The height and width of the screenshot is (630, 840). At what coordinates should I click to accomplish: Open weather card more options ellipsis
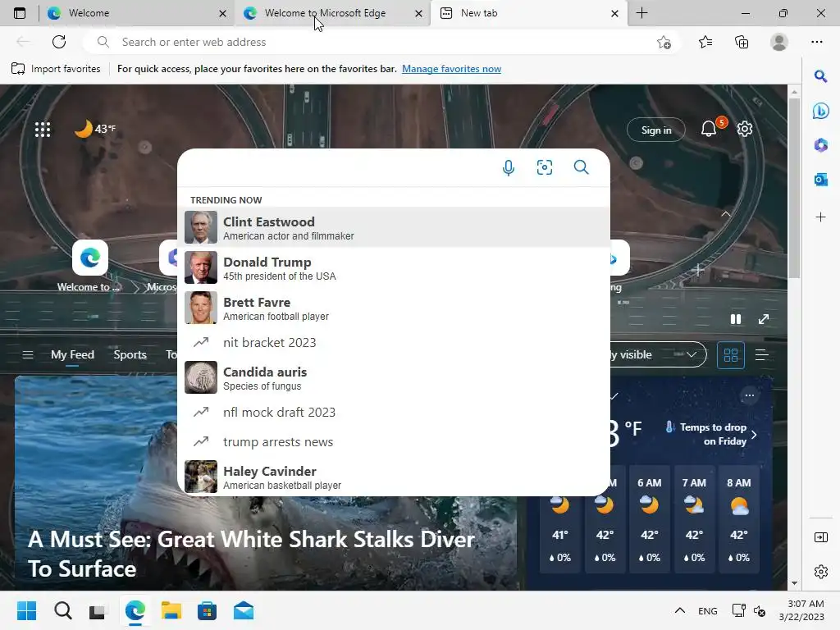pyautogui.click(x=750, y=395)
